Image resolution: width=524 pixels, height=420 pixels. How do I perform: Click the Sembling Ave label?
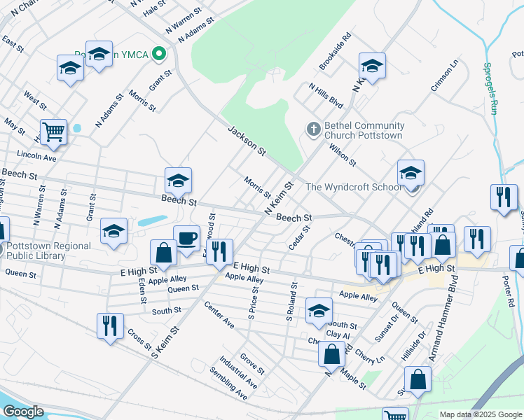[x=228, y=384]
